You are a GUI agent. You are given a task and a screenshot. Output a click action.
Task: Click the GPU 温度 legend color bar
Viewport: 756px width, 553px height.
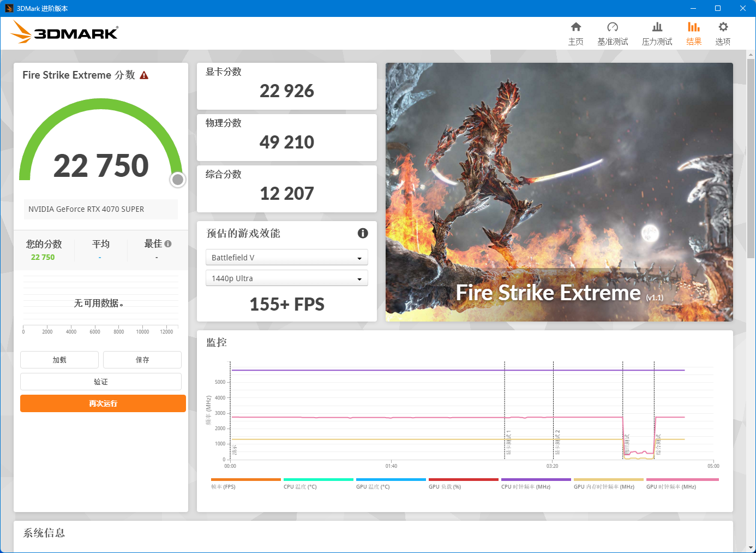[391, 479]
